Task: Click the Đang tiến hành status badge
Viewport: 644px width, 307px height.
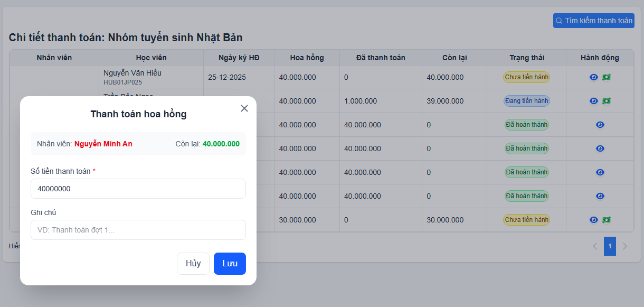Action: [x=527, y=101]
